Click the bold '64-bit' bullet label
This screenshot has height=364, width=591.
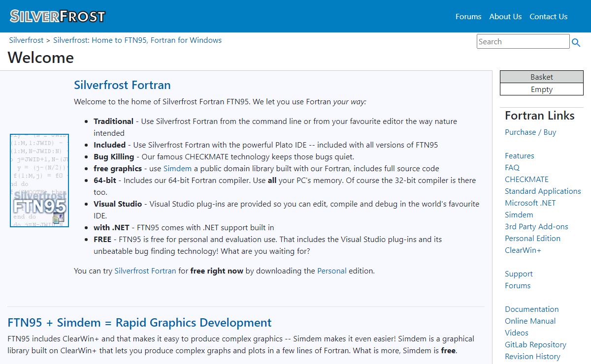[x=105, y=180]
